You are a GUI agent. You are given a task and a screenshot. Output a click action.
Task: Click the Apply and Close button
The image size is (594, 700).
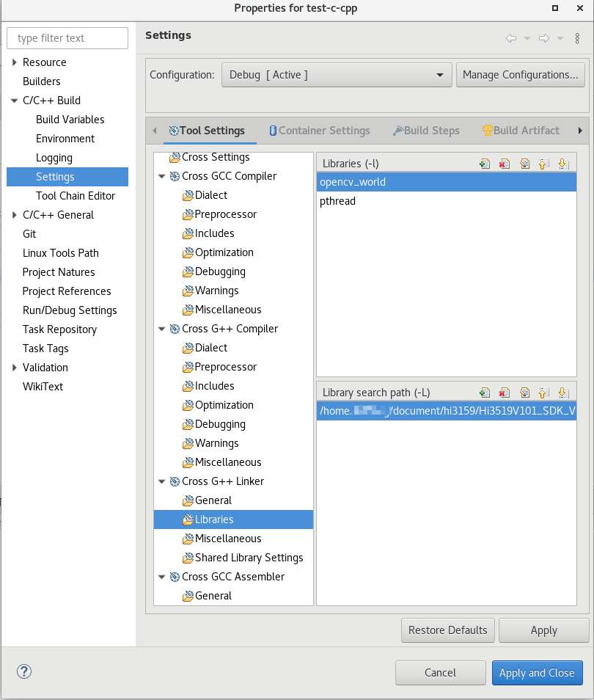(537, 673)
